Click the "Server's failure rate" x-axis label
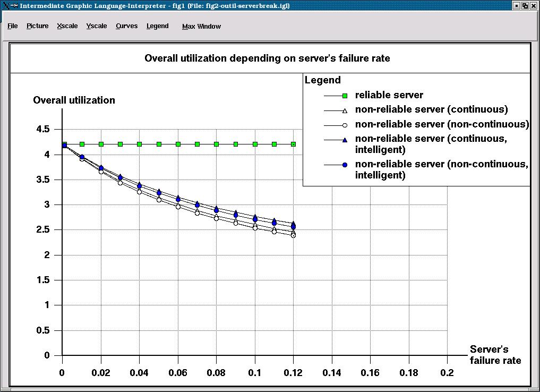This screenshot has width=540, height=392. 495,355
